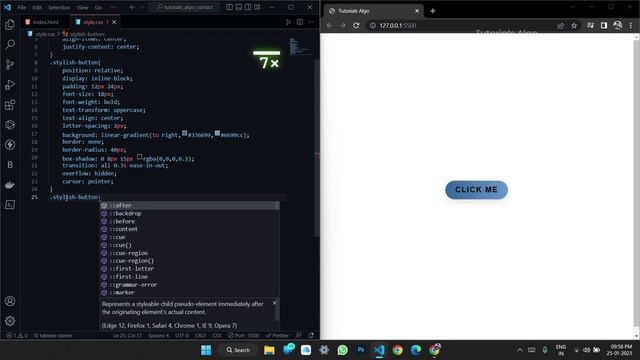
Task: Open the #6699cc color swatch picker
Action: pyautogui.click(x=217, y=133)
